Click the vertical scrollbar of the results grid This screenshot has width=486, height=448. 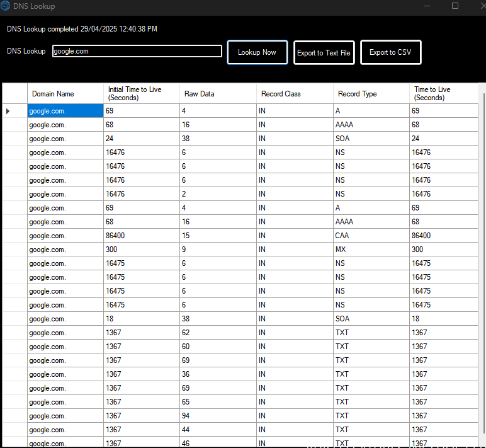pos(483,264)
